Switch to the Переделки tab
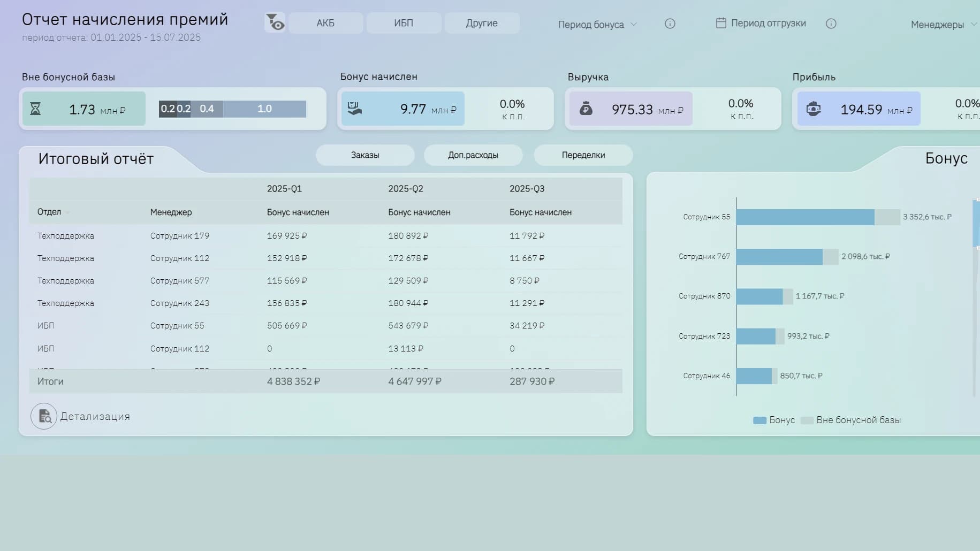 pos(583,155)
